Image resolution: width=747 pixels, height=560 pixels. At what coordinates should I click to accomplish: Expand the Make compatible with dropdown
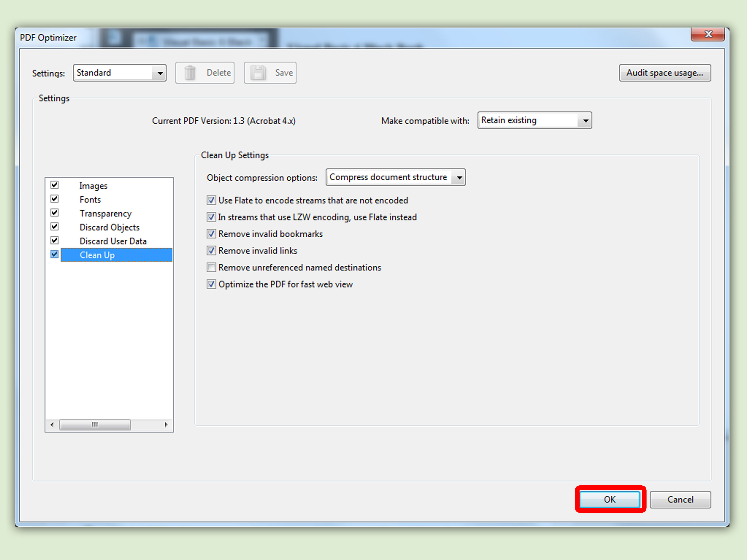point(535,120)
